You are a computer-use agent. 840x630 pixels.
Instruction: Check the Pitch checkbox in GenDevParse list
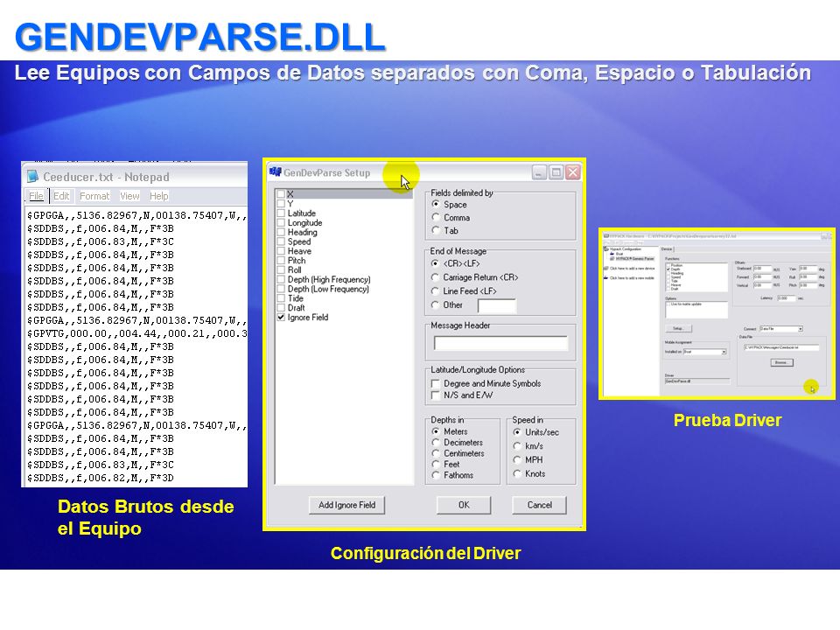281,261
